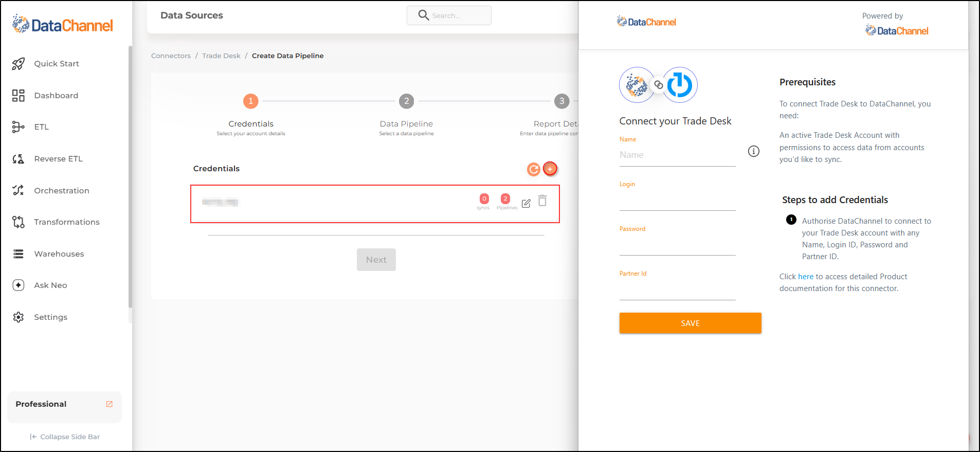View the Pipelines count badge
This screenshot has width=980, height=452.
pyautogui.click(x=505, y=198)
